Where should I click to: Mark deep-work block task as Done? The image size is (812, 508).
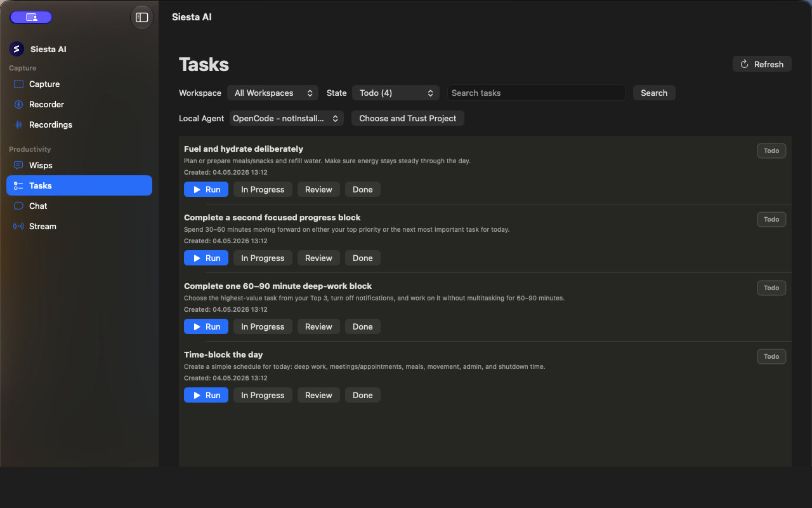[x=363, y=326]
